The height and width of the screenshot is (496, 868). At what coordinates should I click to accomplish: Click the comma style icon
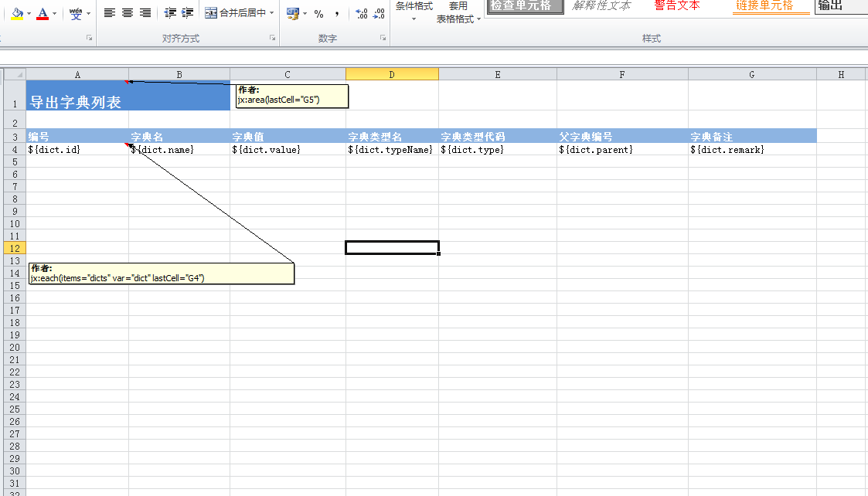pyautogui.click(x=337, y=13)
